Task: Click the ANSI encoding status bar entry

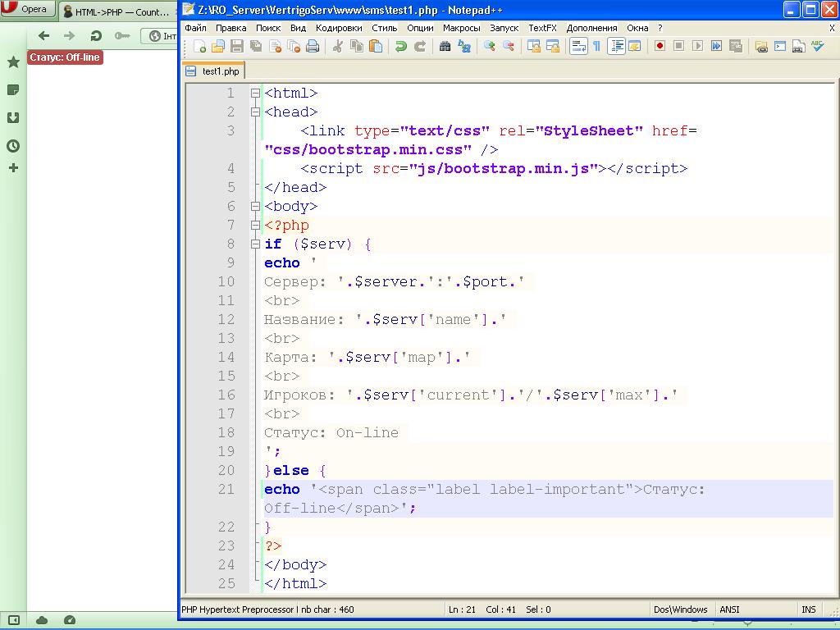Action: tap(729, 609)
